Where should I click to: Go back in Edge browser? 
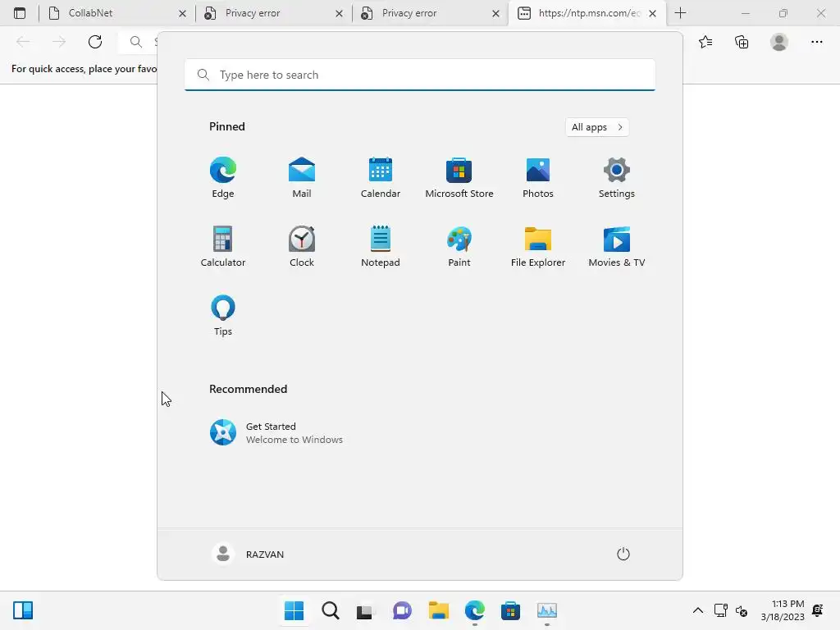pos(23,42)
